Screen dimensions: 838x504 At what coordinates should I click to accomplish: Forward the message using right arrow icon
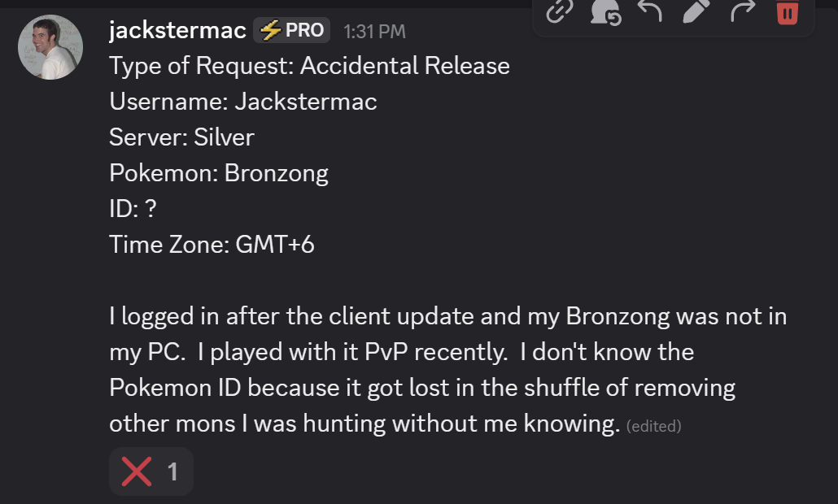[742, 11]
